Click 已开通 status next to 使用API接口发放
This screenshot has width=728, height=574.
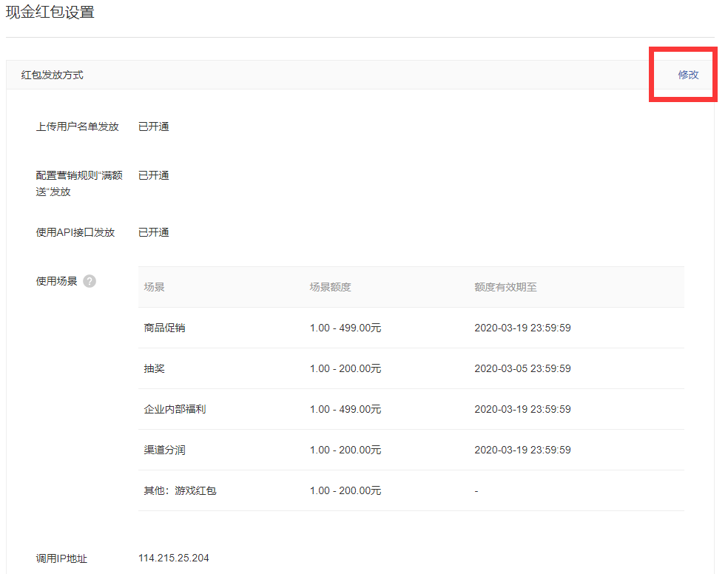tap(154, 232)
